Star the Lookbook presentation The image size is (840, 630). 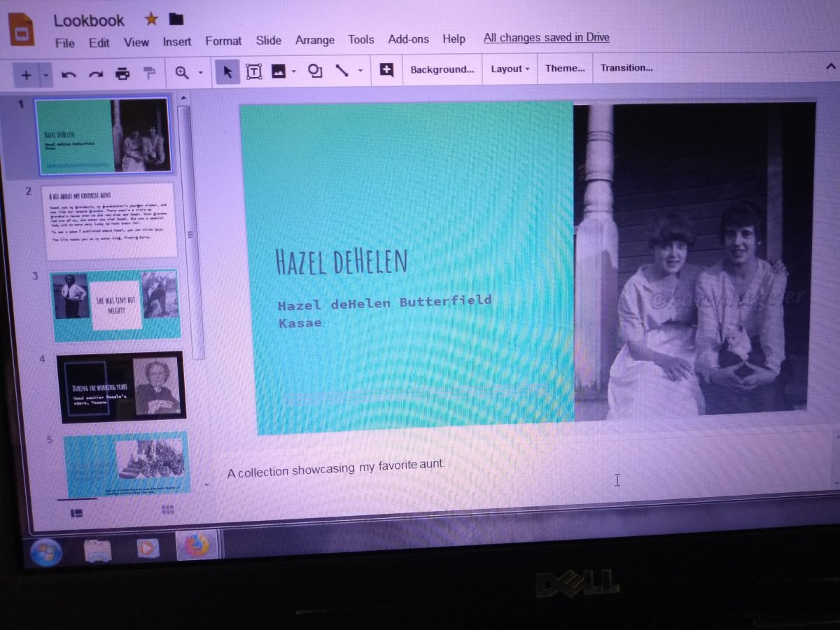pos(150,19)
